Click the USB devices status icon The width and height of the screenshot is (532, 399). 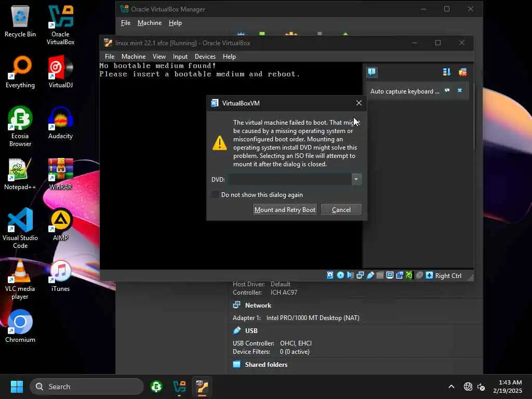tap(370, 275)
